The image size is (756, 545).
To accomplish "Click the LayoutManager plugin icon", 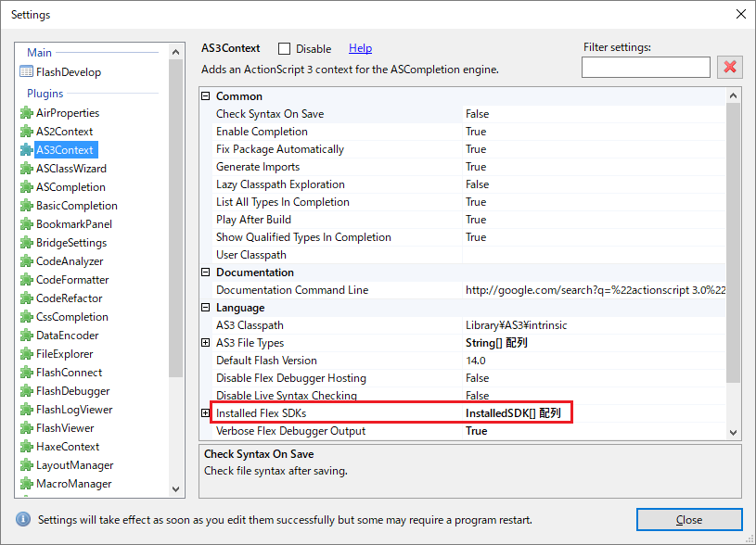I will coord(27,465).
